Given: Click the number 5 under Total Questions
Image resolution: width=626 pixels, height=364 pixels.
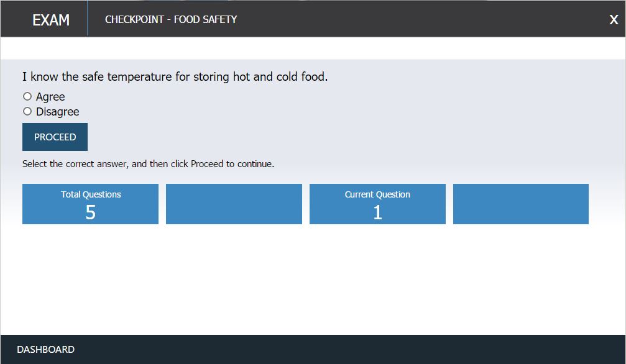Looking at the screenshot, I should point(91,212).
